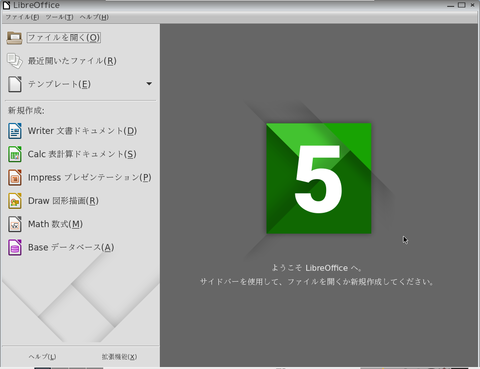This screenshot has height=369, width=480.
Task: Close the LibreOffice window
Action: click(473, 5)
